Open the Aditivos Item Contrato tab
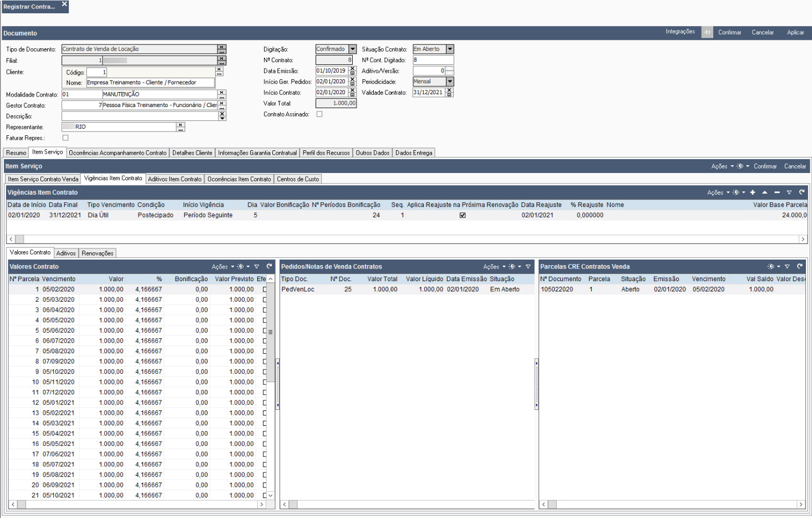The image size is (812, 518). click(x=175, y=179)
